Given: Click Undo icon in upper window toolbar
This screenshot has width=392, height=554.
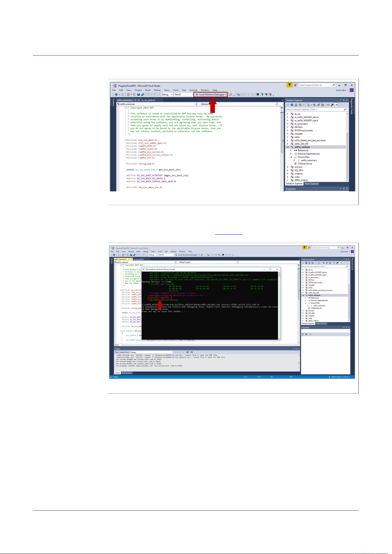Looking at the screenshot, I should [148, 95].
